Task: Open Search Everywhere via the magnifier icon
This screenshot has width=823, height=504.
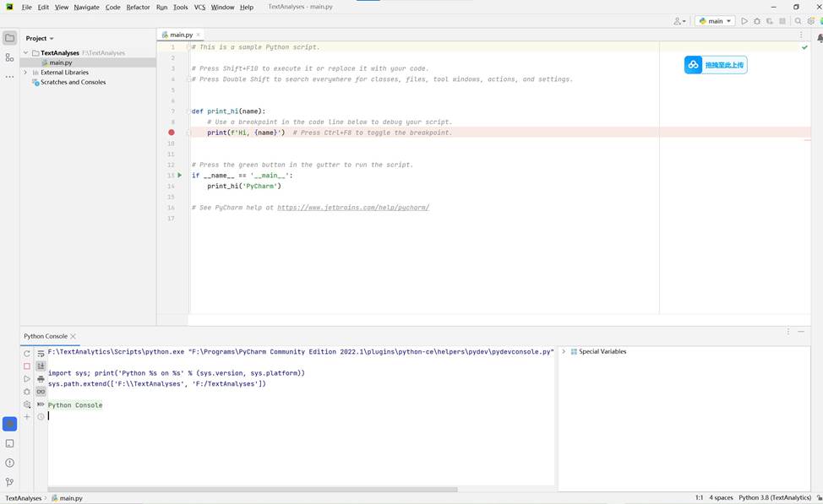Action: pos(798,20)
